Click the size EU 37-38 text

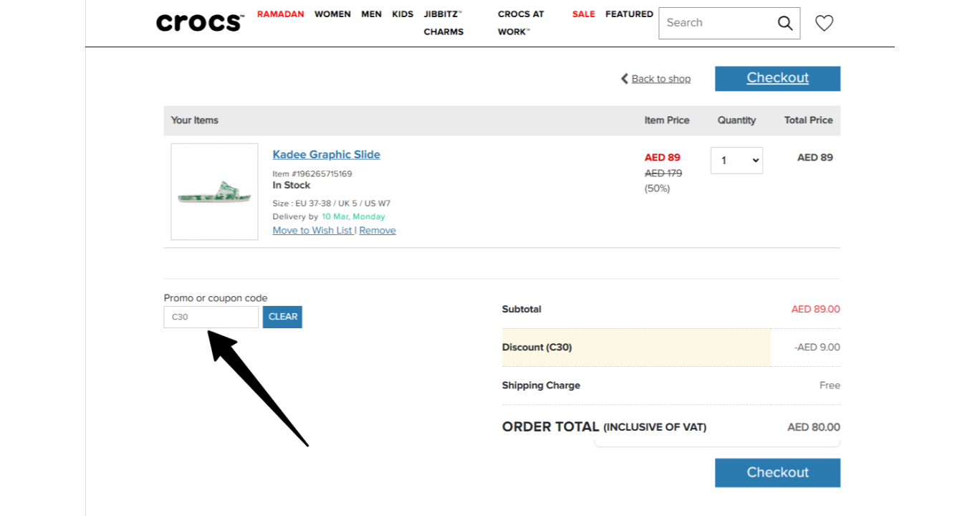pyautogui.click(x=332, y=204)
